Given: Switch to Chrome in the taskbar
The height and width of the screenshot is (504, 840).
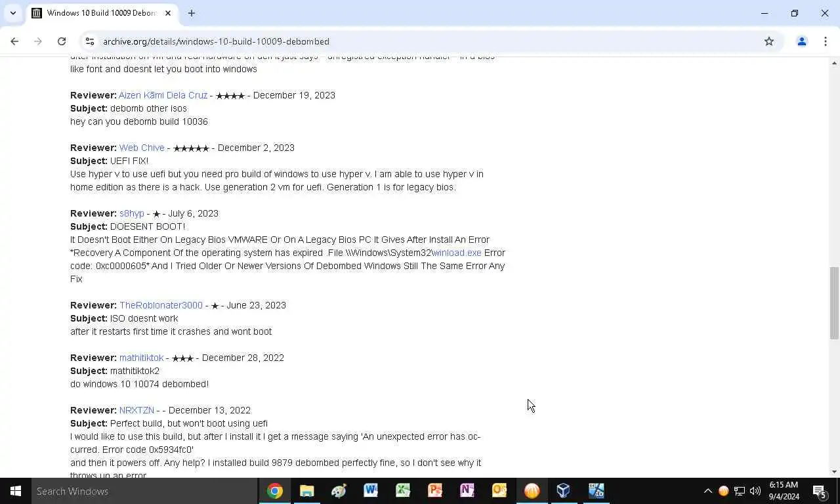Looking at the screenshot, I should click(x=275, y=491).
